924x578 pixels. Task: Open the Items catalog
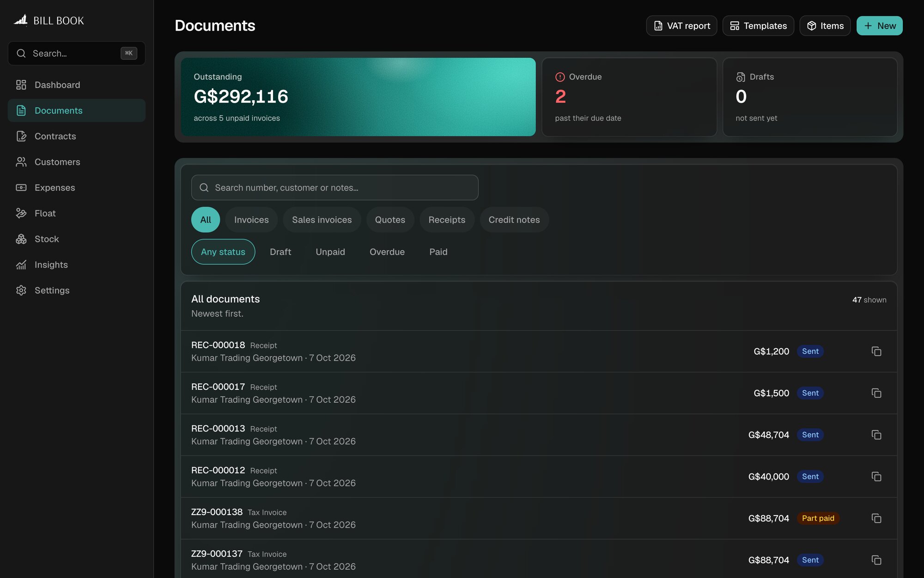point(825,25)
